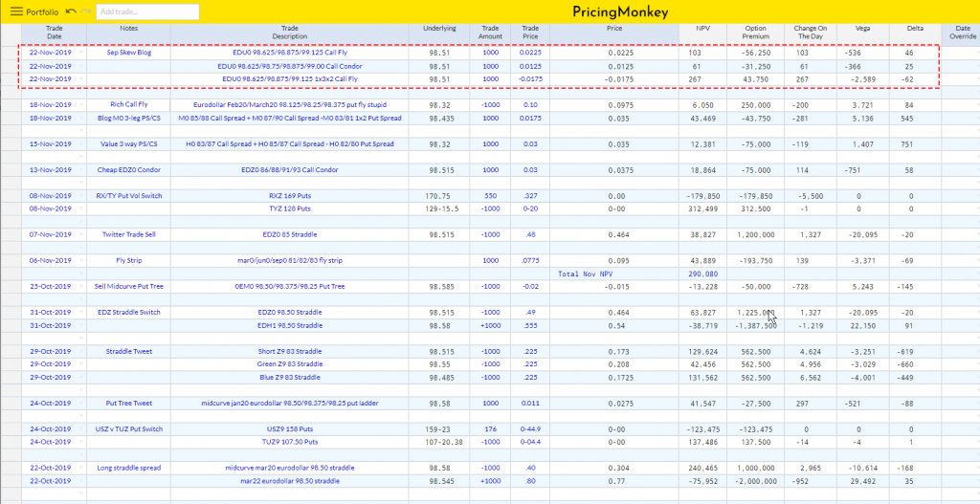The height and width of the screenshot is (504, 980).
Task: Select the 'TUZ9 107.50 Puts' description cell
Action: click(289, 442)
